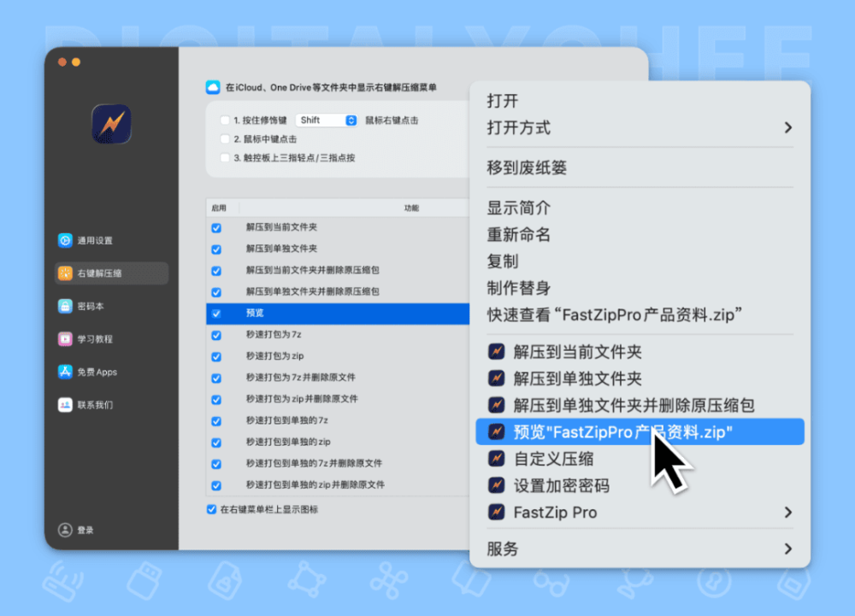Uncheck 解压到单独文件夹 in function list
This screenshot has height=616, width=855.
click(x=216, y=249)
